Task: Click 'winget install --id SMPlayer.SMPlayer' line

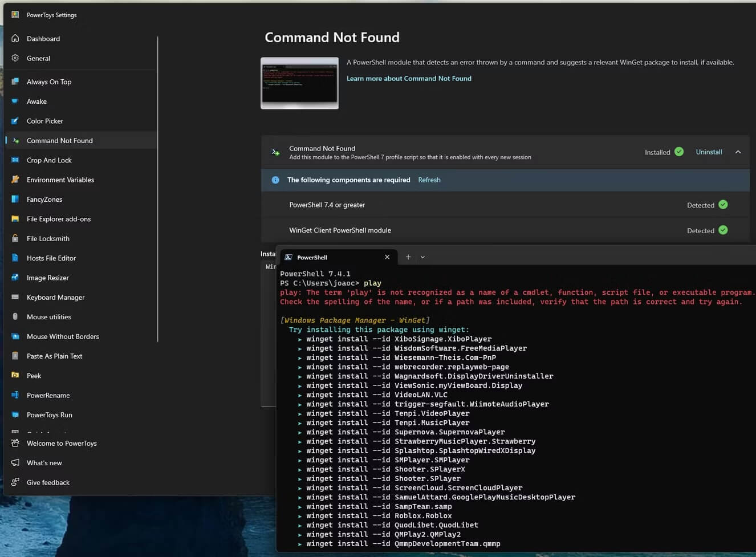Action: click(388, 460)
